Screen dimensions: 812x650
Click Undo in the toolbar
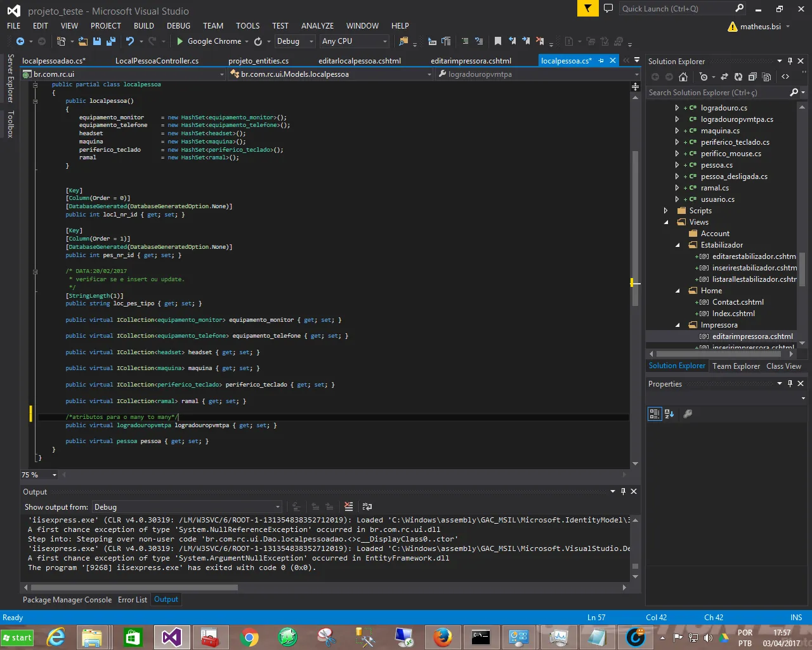click(x=130, y=41)
